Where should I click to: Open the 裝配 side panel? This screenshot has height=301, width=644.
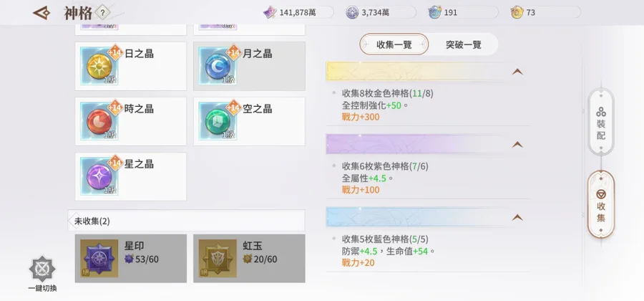coord(601,122)
